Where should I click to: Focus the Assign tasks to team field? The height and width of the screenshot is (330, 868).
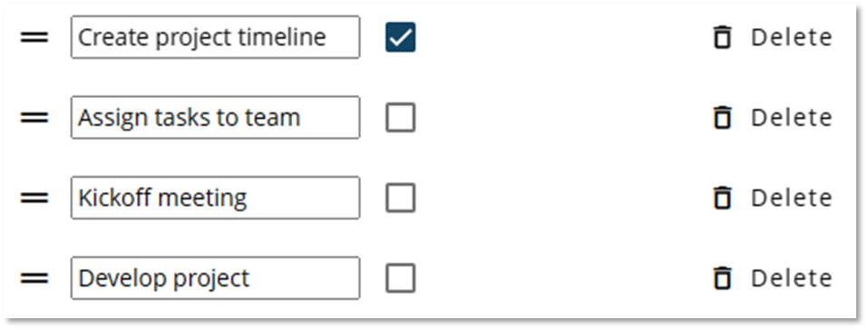tap(215, 117)
